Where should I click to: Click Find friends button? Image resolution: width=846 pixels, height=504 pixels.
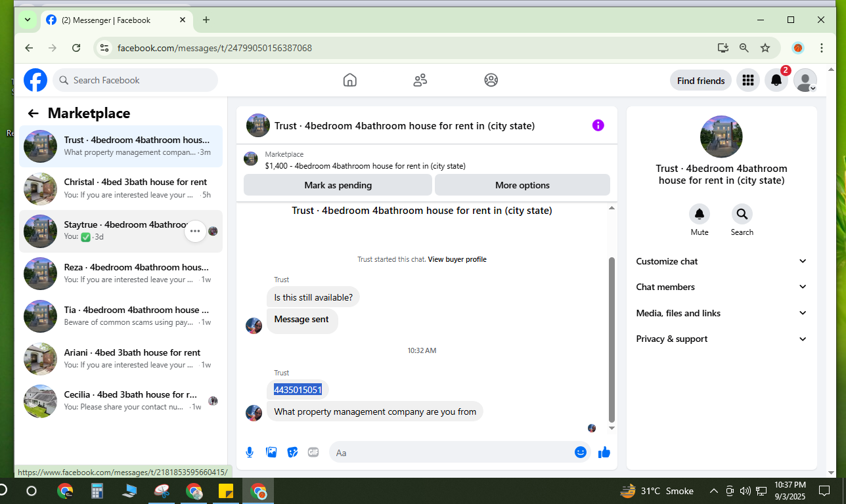pyautogui.click(x=701, y=81)
